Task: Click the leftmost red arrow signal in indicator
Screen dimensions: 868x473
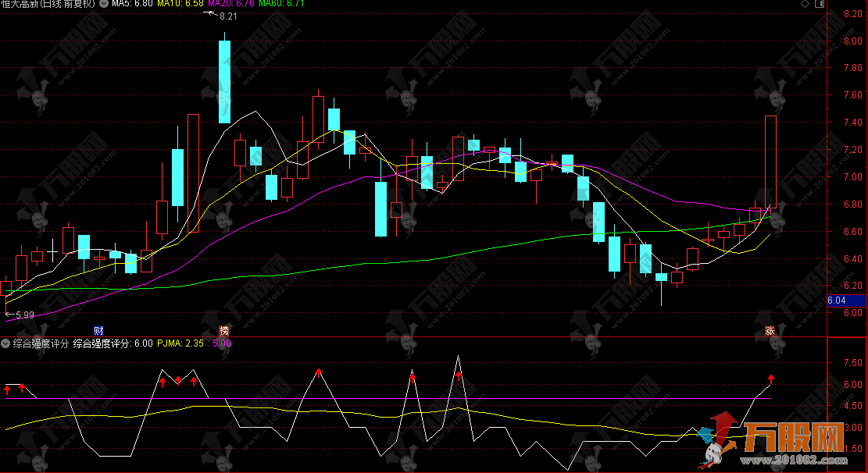Action: click(x=7, y=387)
